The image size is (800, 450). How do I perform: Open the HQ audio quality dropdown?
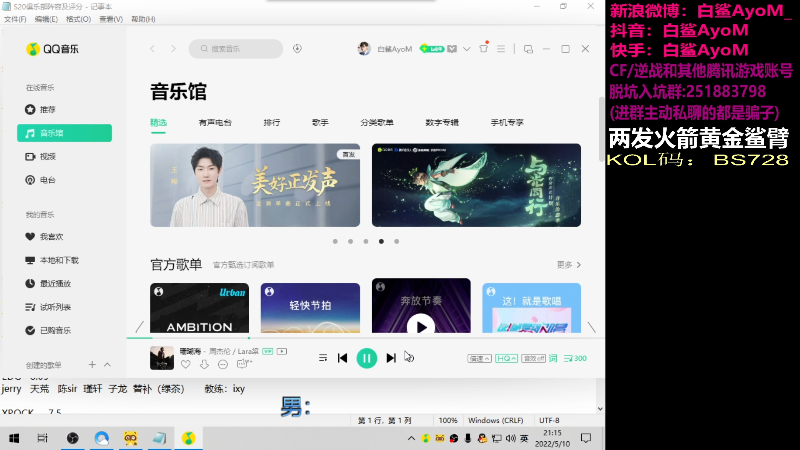click(x=506, y=359)
